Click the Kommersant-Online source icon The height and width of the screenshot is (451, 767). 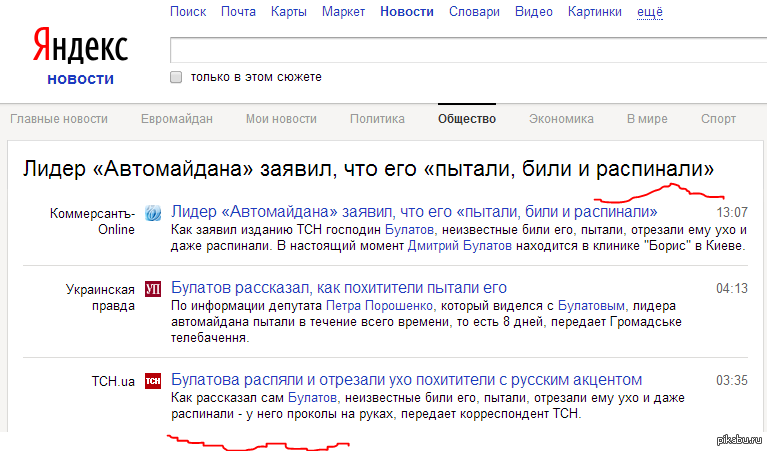153,213
